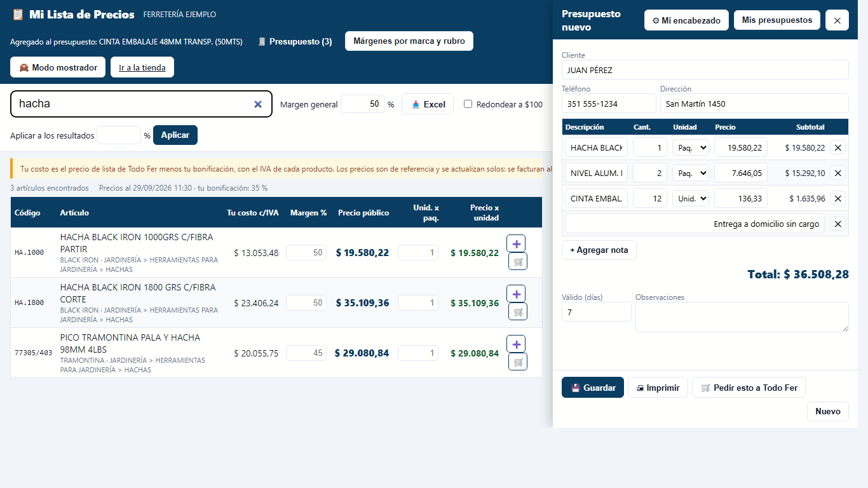Viewport: 868px width, 488px height.
Task: Edit quantity 12 on CINTA EMBAL. line
Action: pyautogui.click(x=650, y=198)
